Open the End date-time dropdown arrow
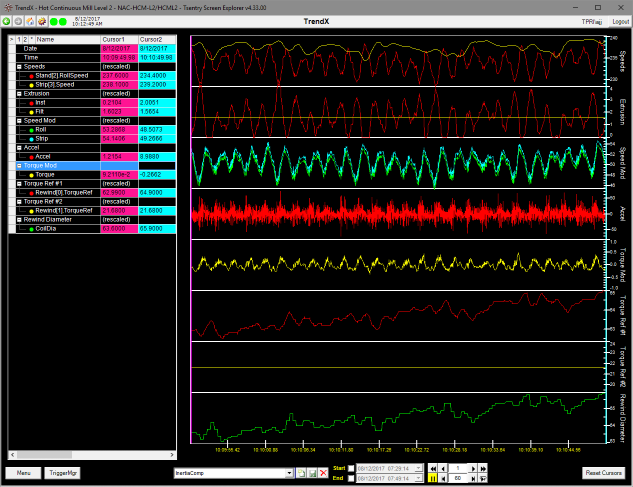 tap(418, 479)
